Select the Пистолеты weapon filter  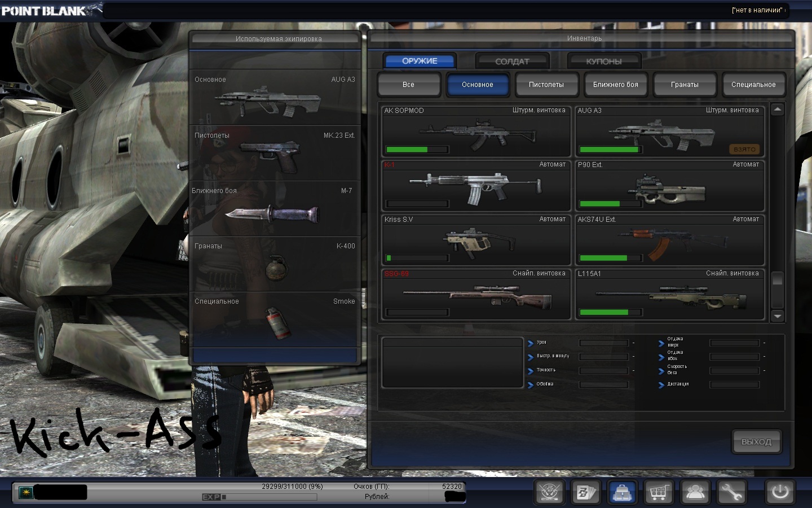click(x=546, y=85)
